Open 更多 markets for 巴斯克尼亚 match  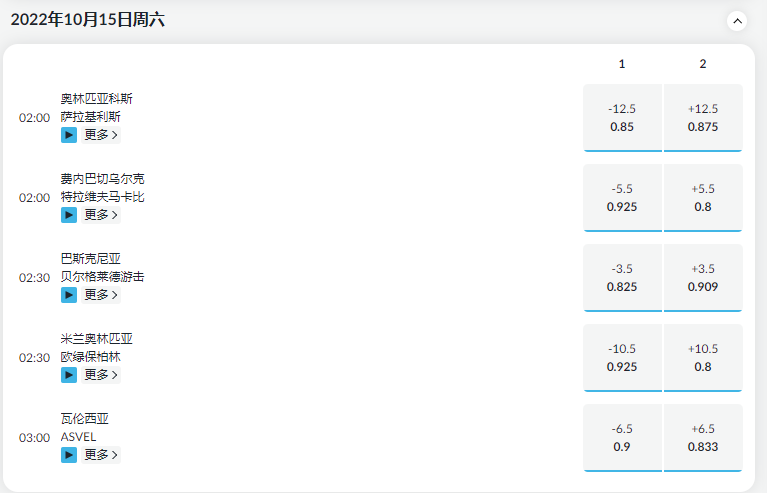pyautogui.click(x=101, y=295)
